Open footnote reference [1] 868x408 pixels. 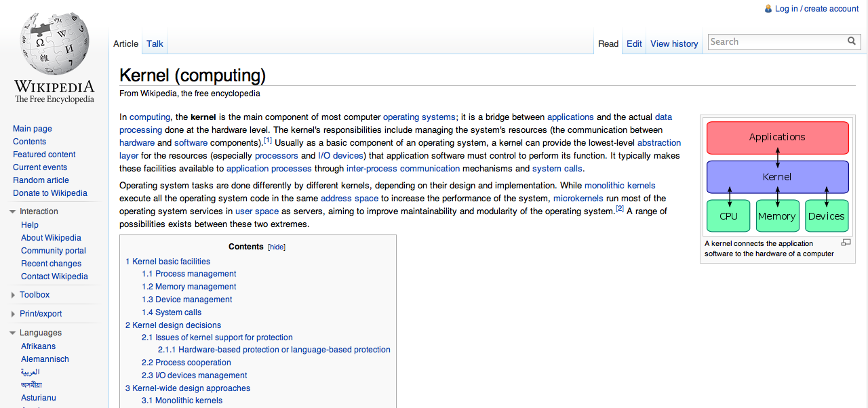pyautogui.click(x=268, y=140)
